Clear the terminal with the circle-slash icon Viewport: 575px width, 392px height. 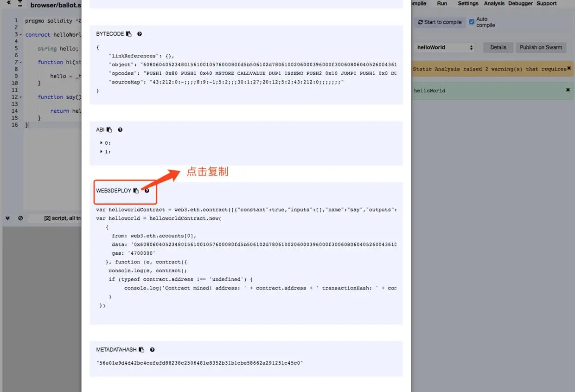19,218
